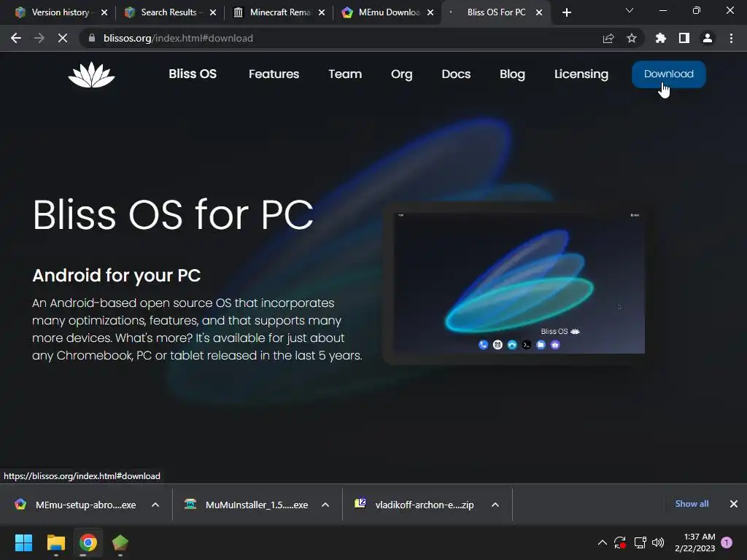
Task: Close the Bliss OS For PC tab
Action: (539, 12)
